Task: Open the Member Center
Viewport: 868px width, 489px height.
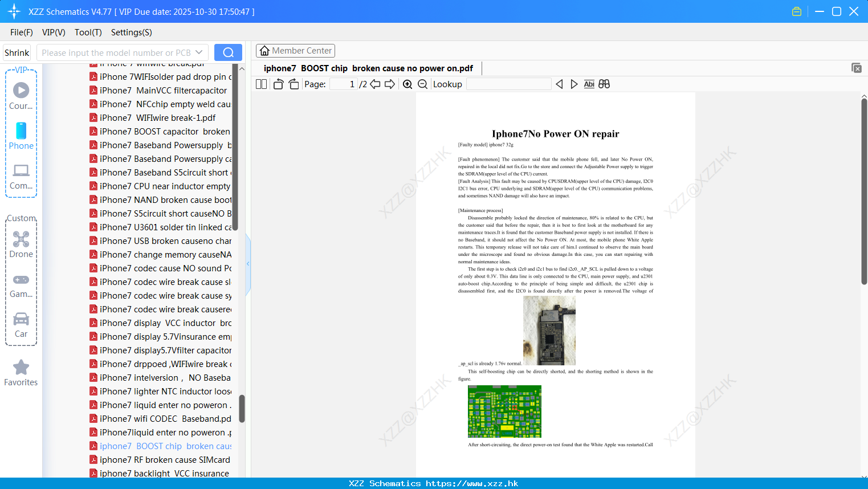Action: pos(295,51)
